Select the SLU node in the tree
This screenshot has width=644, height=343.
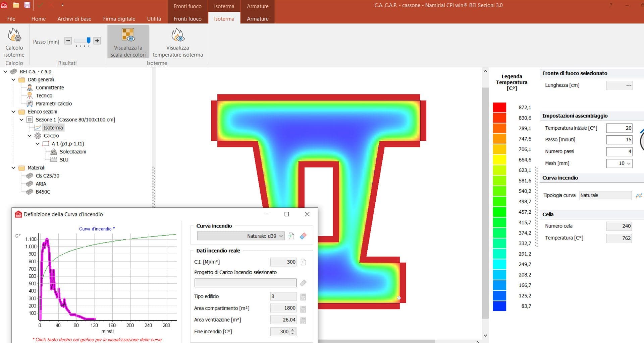tap(64, 159)
